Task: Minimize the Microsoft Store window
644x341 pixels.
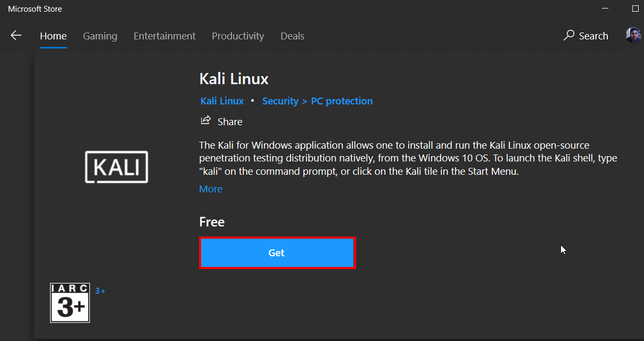Action: 605,9
